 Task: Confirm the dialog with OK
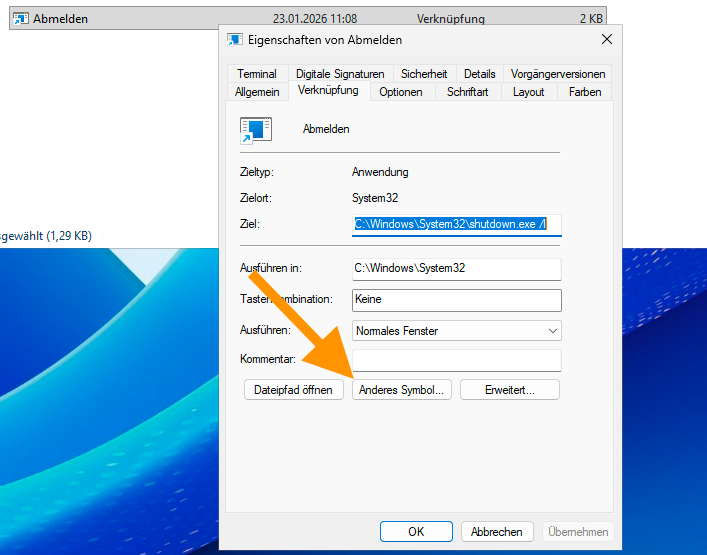(416, 532)
